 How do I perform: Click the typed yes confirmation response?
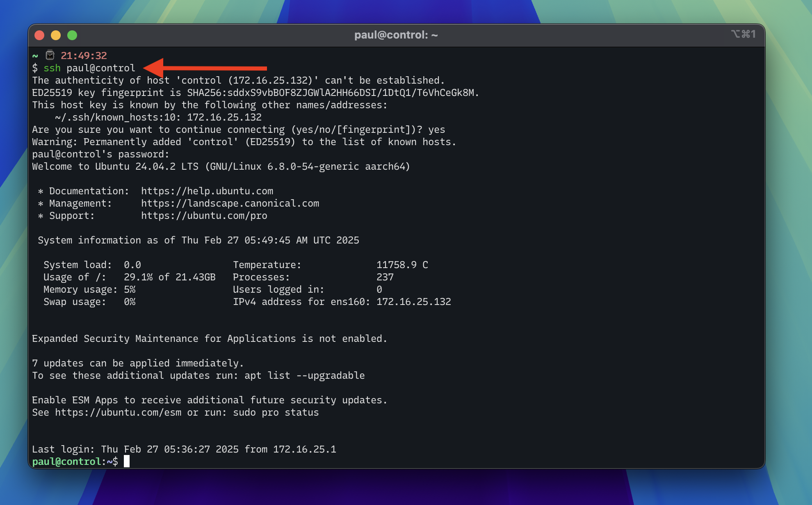coord(438,130)
